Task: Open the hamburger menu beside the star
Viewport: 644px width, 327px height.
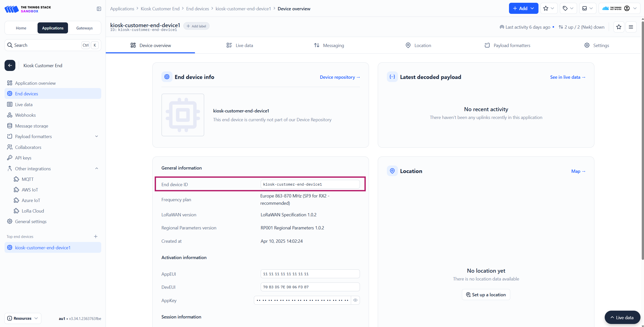Action: pyautogui.click(x=631, y=27)
